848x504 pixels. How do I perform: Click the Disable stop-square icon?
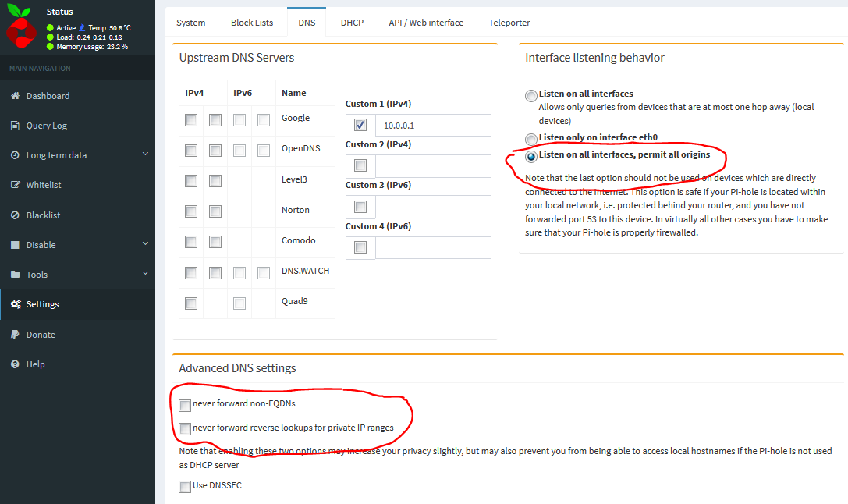[15, 245]
